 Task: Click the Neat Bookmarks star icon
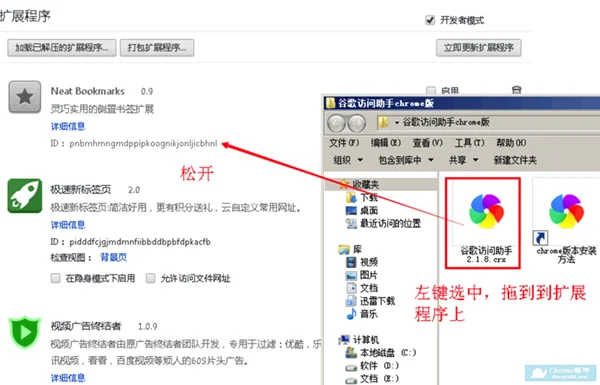25,97
